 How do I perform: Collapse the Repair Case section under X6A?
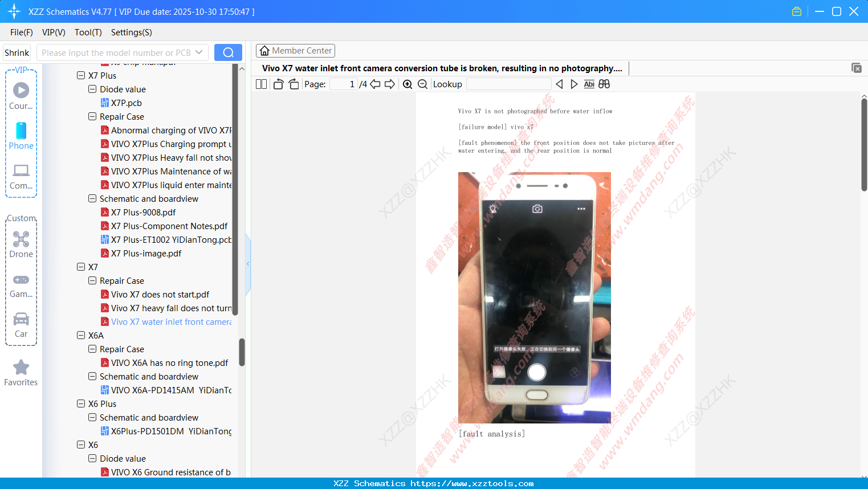point(92,349)
